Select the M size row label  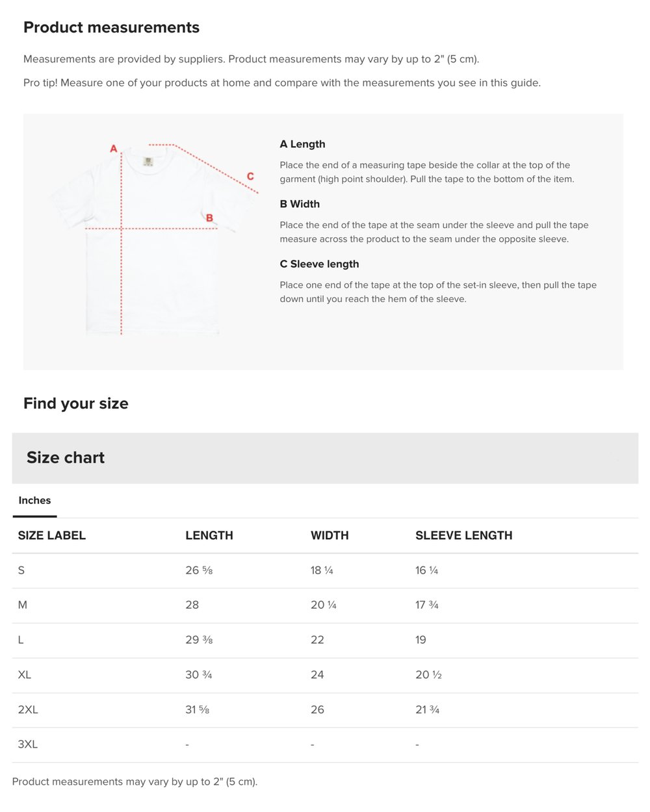pos(23,605)
